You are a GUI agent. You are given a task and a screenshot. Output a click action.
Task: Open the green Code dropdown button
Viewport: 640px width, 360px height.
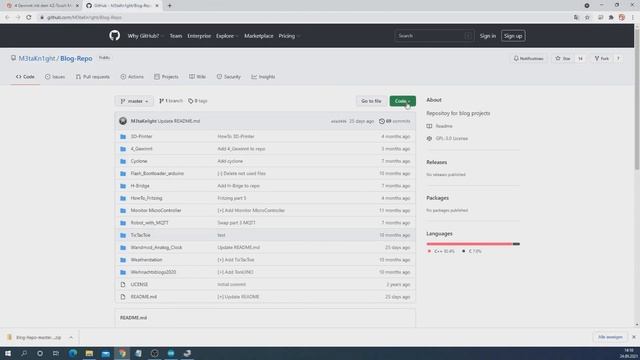[402, 101]
